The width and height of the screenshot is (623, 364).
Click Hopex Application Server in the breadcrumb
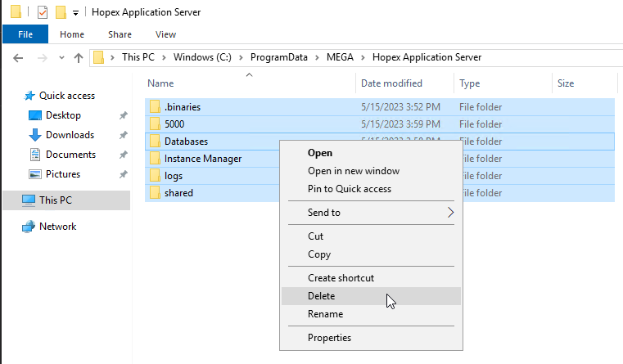[x=427, y=57]
